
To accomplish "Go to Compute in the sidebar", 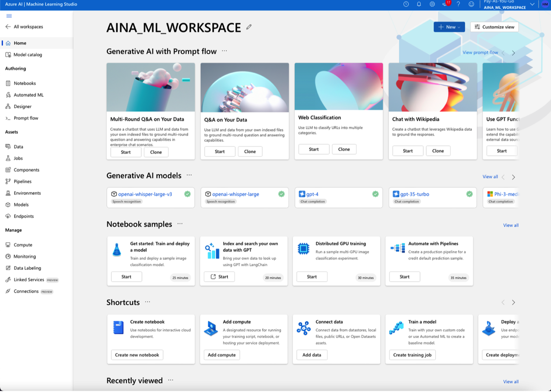I will click(23, 245).
